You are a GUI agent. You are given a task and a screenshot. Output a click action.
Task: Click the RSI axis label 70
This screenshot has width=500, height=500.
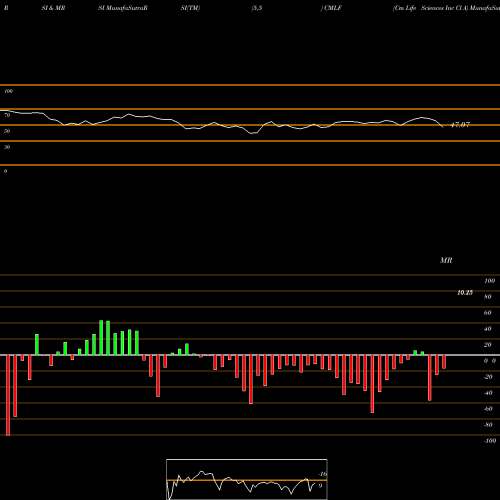(x=7, y=115)
